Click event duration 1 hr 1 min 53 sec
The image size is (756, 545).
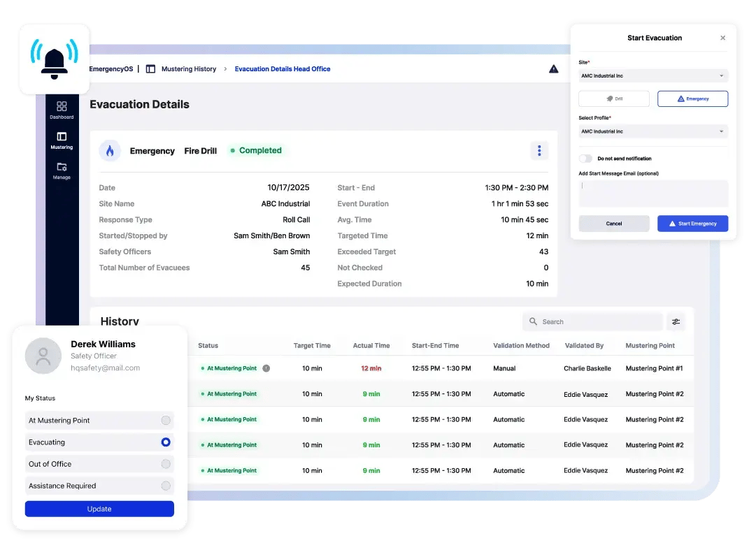coord(520,204)
